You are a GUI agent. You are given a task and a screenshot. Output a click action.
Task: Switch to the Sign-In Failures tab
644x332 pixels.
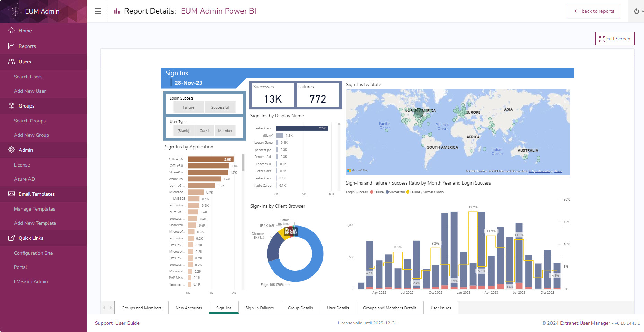(x=259, y=308)
